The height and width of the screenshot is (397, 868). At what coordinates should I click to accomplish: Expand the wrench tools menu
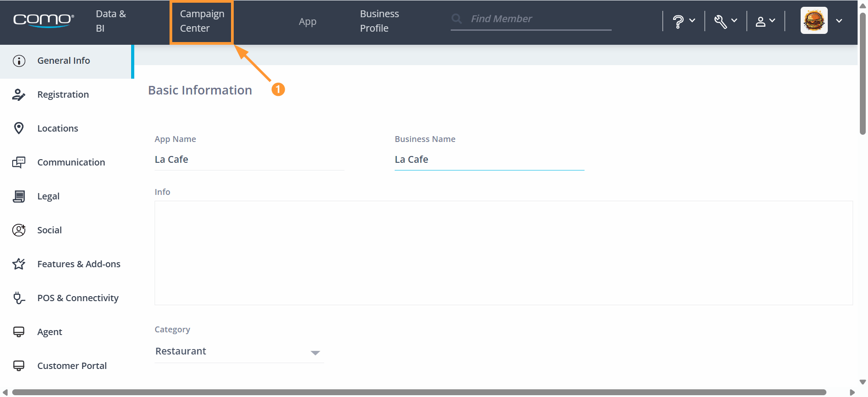tap(726, 21)
